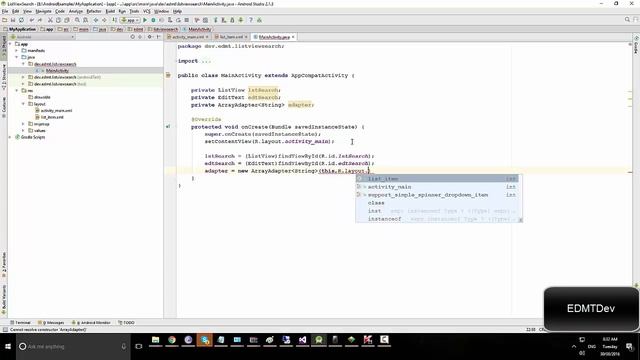The height and width of the screenshot is (360, 640).
Task: Expand the mipmap folder
Action: (x=23, y=124)
